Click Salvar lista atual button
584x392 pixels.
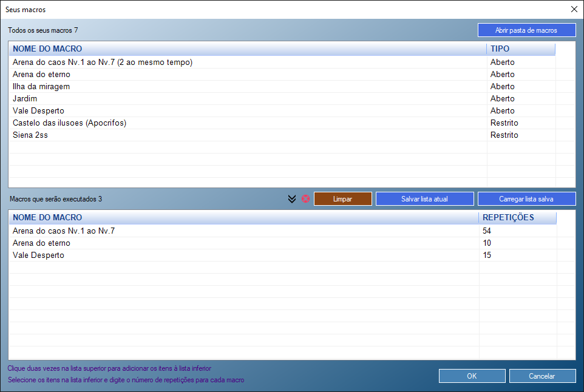(424, 199)
